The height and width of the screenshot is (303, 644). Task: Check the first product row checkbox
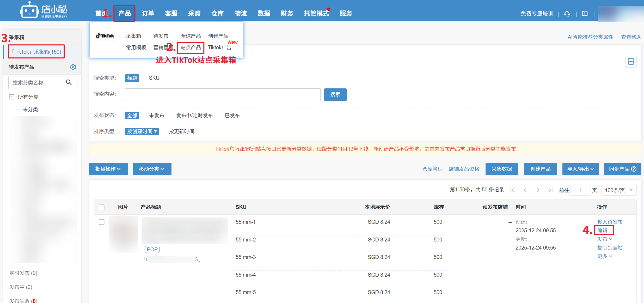[102, 222]
